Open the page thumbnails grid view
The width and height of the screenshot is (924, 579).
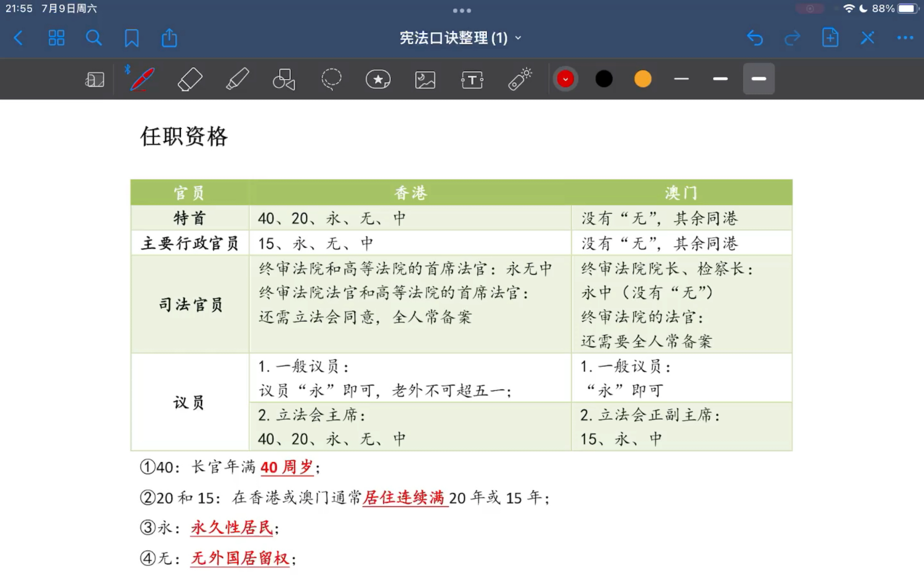pyautogui.click(x=56, y=38)
